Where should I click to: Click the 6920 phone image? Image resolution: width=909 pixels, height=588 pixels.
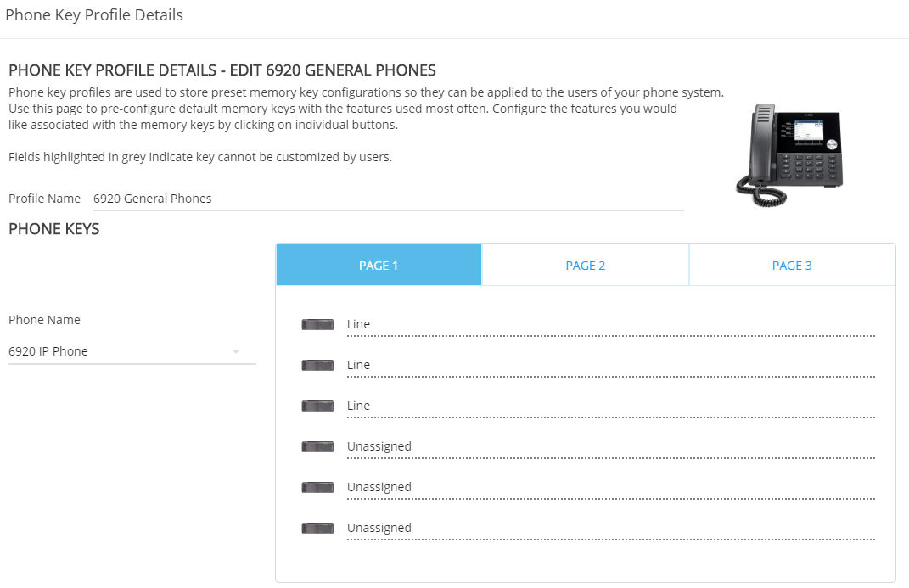click(x=789, y=154)
